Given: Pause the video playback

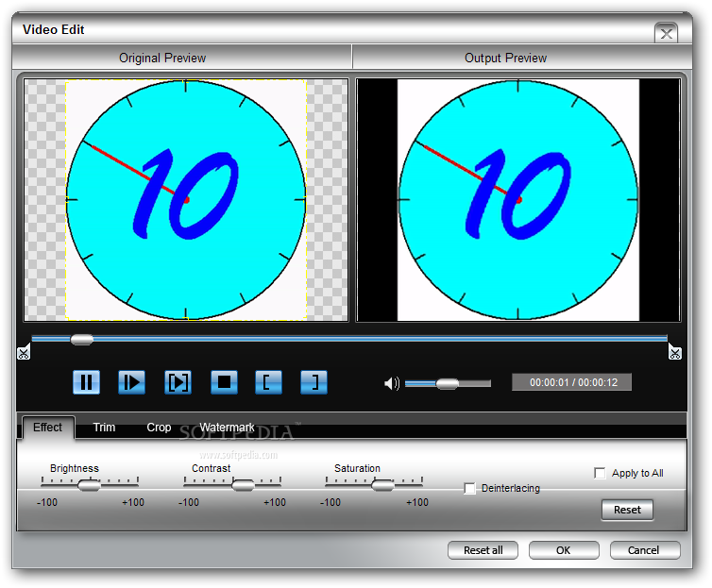Looking at the screenshot, I should click(x=86, y=382).
